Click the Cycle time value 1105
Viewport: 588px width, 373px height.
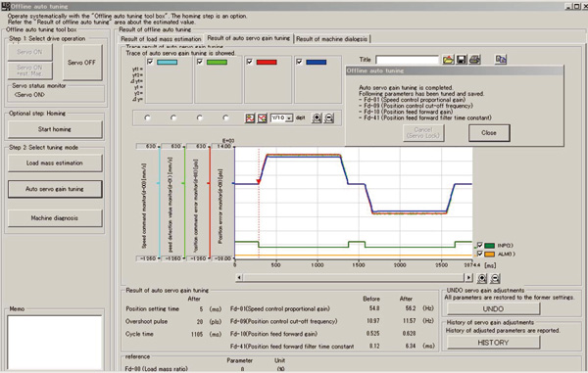[197, 334]
